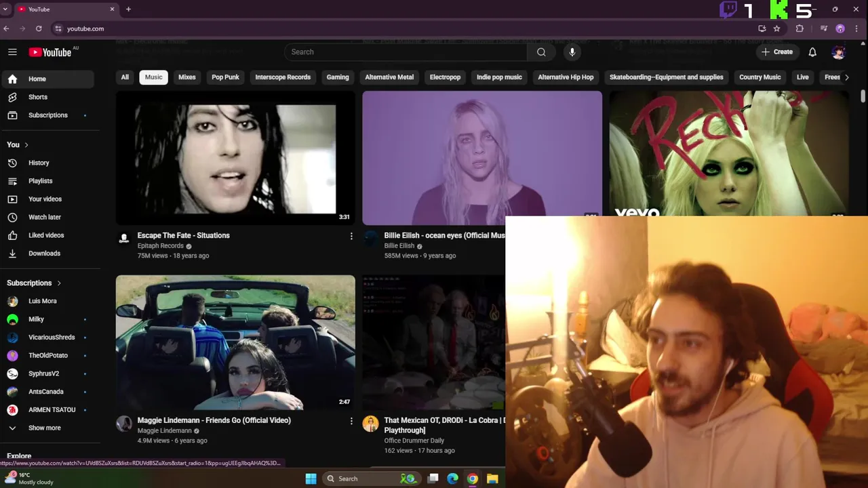This screenshot has height=488, width=868.
Task: Focus the YouTube Search field
Action: pyautogui.click(x=406, y=52)
